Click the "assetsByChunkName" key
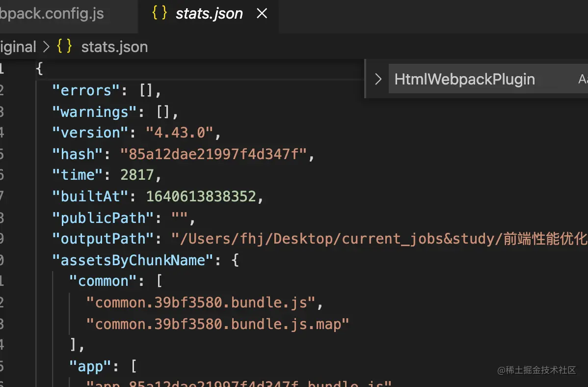The image size is (588, 387). pyautogui.click(x=133, y=260)
